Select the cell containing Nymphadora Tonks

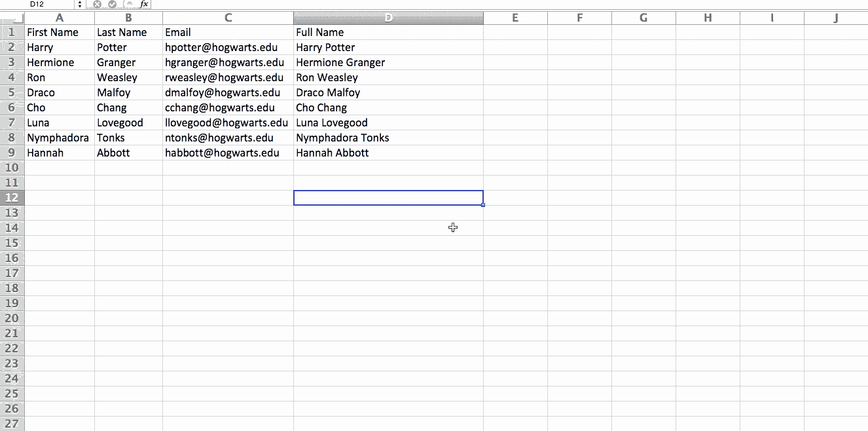pyautogui.click(x=342, y=138)
